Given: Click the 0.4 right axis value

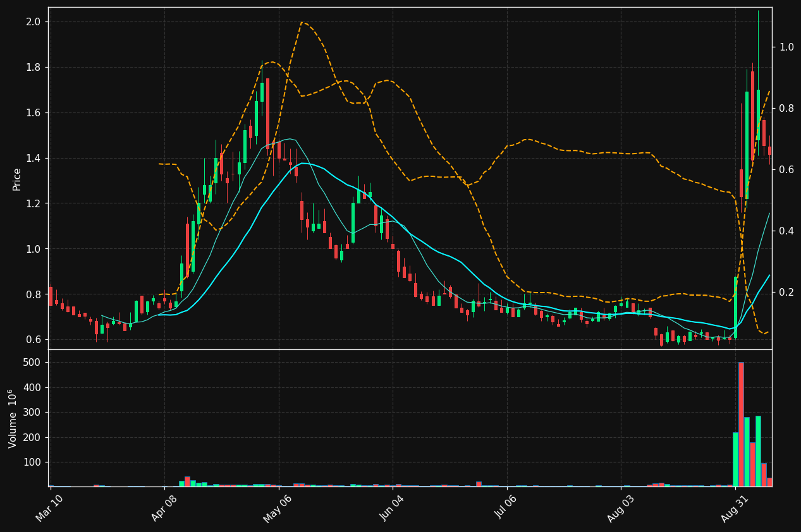Looking at the screenshot, I should pos(786,231).
